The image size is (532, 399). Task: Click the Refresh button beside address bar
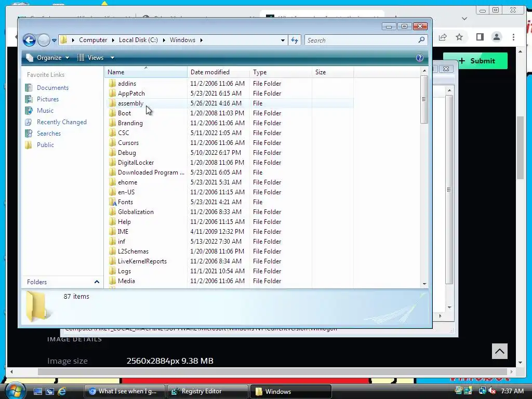tap(295, 40)
